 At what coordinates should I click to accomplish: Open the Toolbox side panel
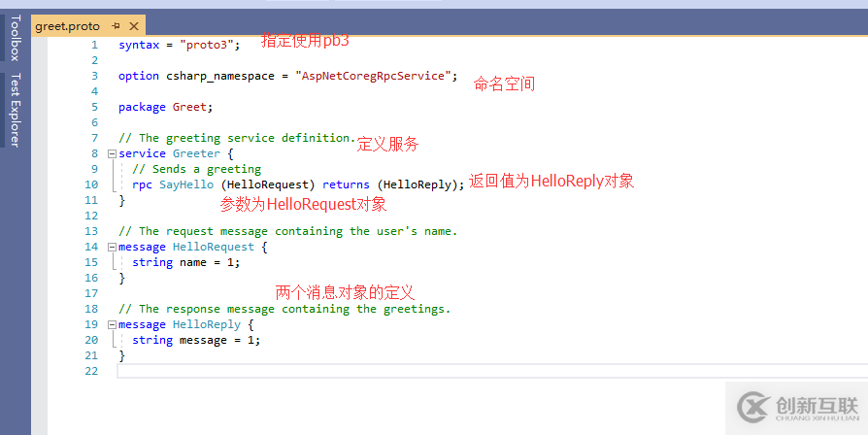14,38
